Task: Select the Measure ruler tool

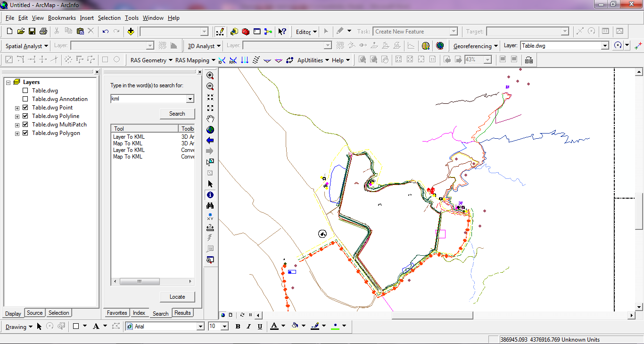Action: point(210,227)
